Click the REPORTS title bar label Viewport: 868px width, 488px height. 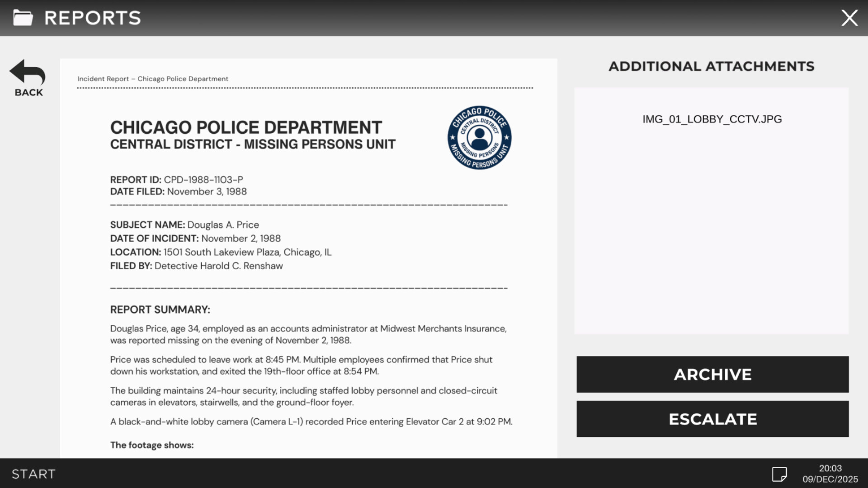tap(92, 17)
